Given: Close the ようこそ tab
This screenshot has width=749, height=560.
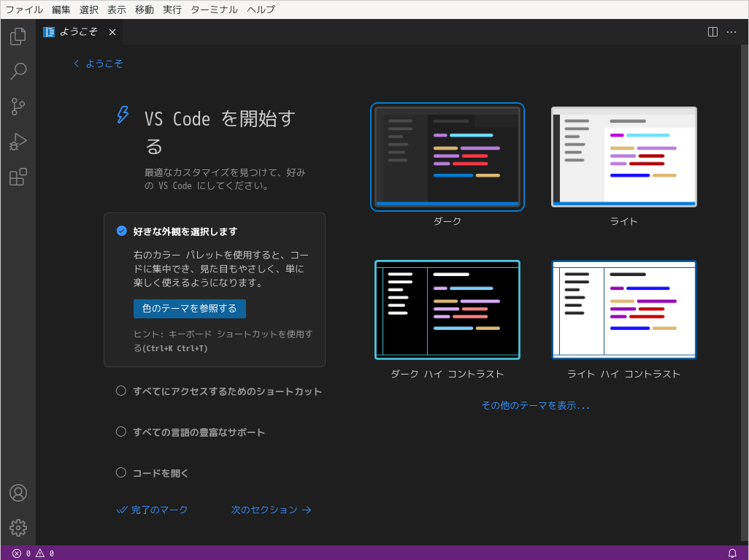Looking at the screenshot, I should tap(112, 32).
